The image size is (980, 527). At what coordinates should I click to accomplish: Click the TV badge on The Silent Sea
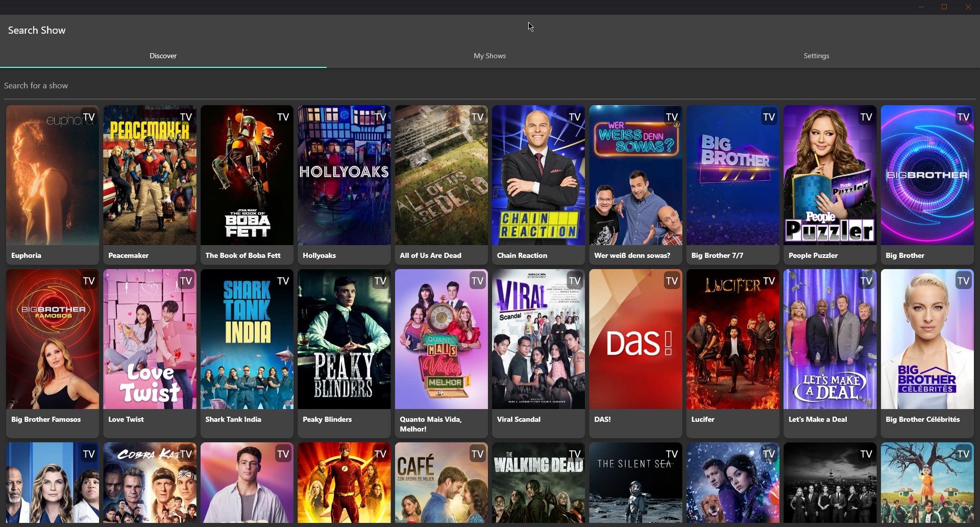pos(672,454)
